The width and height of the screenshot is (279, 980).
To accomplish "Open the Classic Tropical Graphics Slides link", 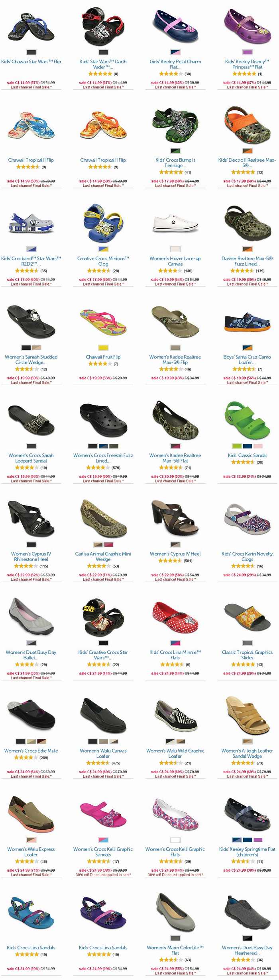I will (247, 655).
